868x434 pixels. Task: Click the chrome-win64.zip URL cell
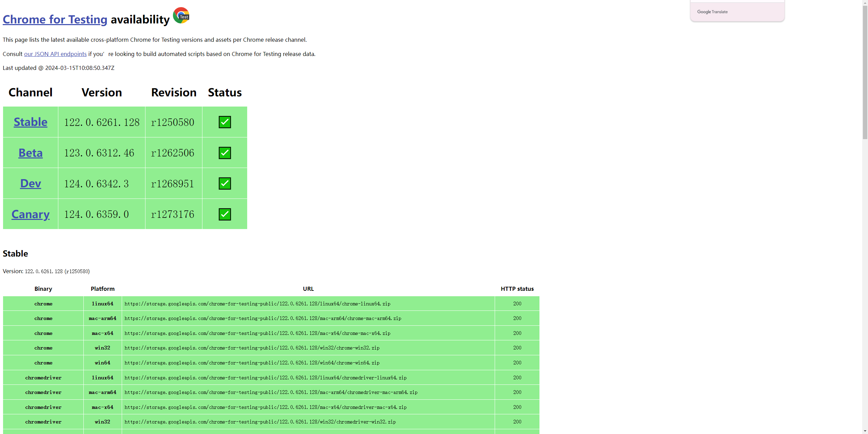pos(252,363)
